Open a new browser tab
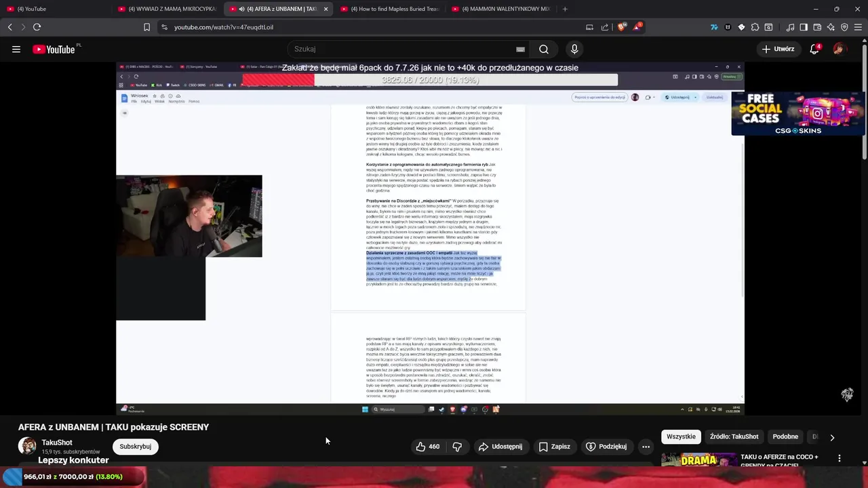Viewport: 868px width, 488px height. pyautogui.click(x=565, y=9)
